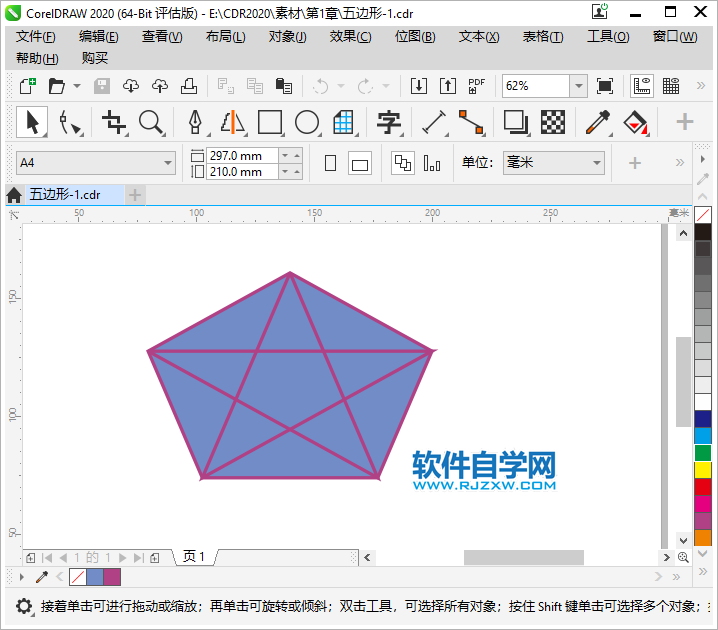Open status bar settings gear
Viewport: 718px width, 630px height.
[24, 606]
